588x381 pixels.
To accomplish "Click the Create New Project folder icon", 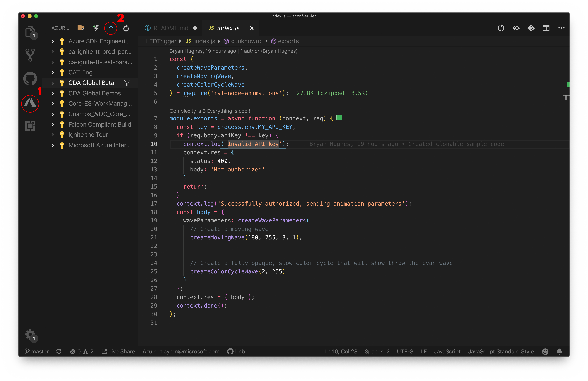I will pyautogui.click(x=81, y=28).
